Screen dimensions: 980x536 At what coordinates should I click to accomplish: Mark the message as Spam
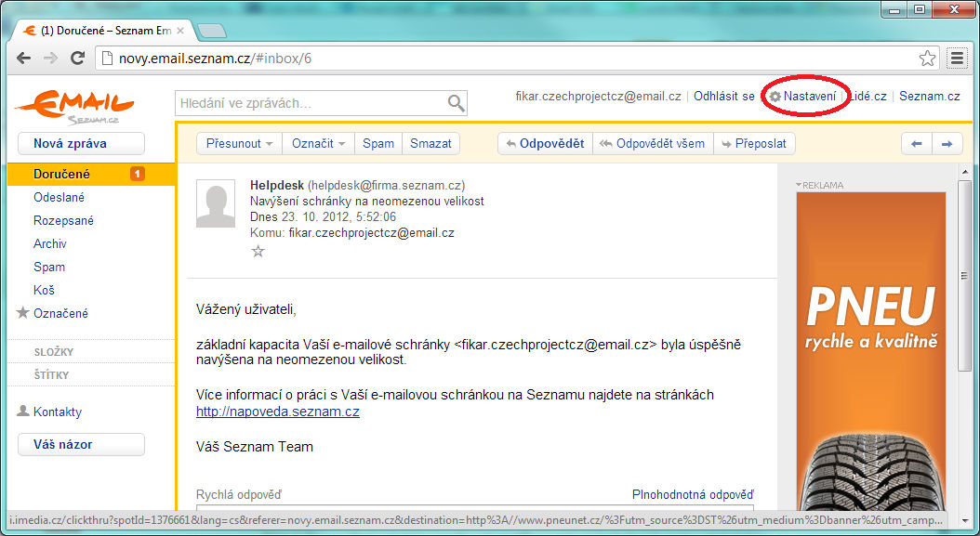pos(378,144)
